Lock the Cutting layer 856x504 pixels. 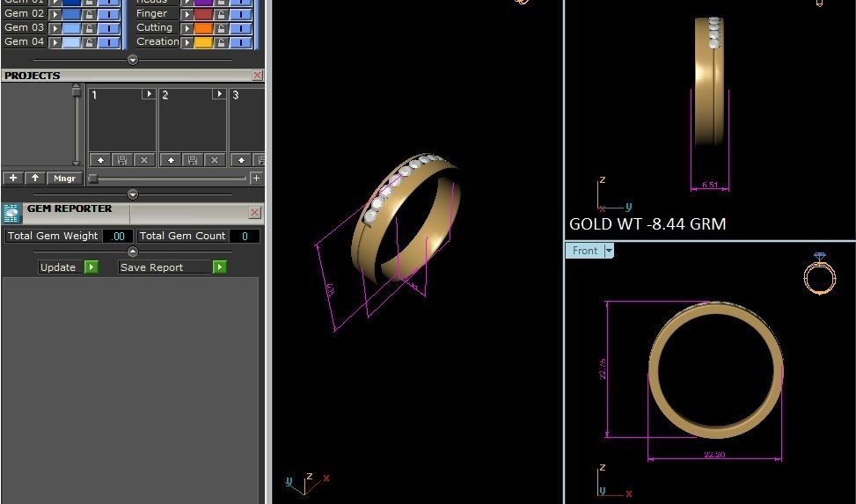coord(221,28)
